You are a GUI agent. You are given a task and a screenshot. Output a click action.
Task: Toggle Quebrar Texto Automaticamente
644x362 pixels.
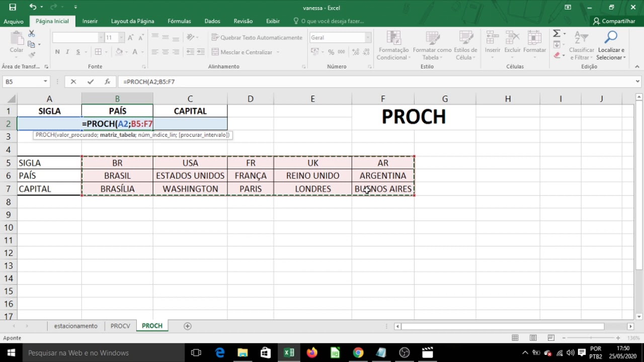coord(257,37)
